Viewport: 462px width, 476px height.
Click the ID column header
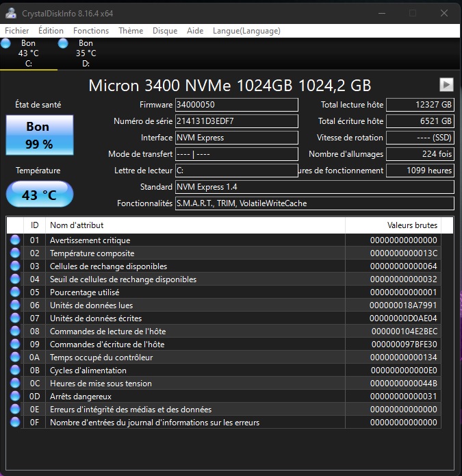(x=35, y=225)
